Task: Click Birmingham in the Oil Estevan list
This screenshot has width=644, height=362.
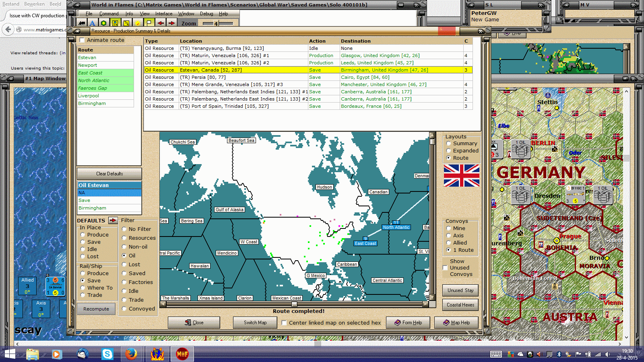Action: tap(109, 208)
